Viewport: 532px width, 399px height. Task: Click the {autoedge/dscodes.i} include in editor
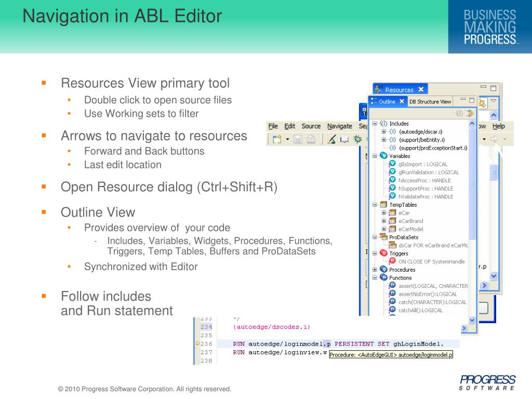point(271,327)
